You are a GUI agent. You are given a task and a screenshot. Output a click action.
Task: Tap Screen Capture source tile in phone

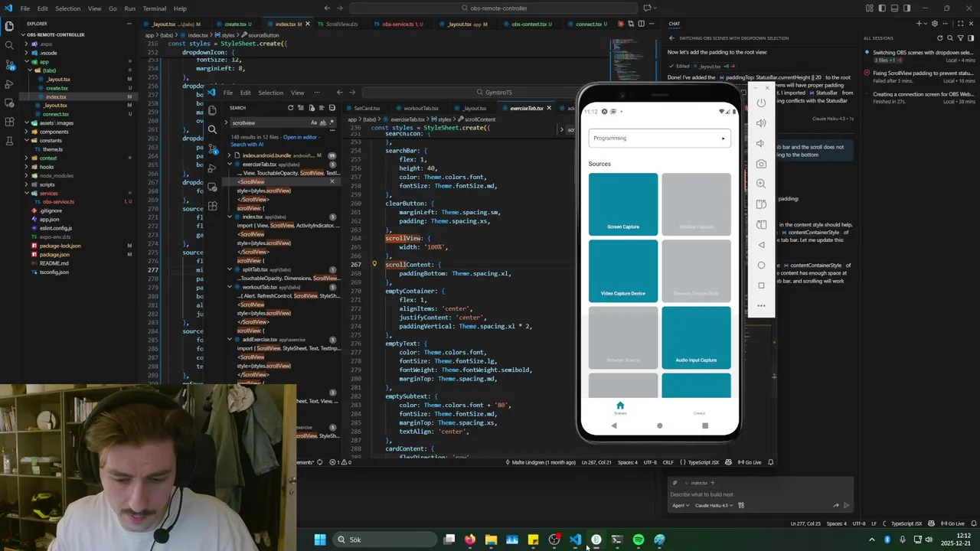(623, 204)
